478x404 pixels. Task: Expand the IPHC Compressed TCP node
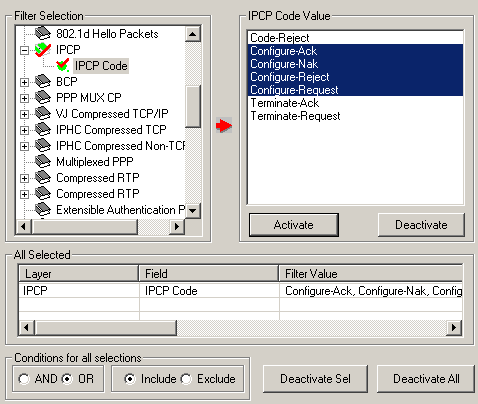pos(24,130)
